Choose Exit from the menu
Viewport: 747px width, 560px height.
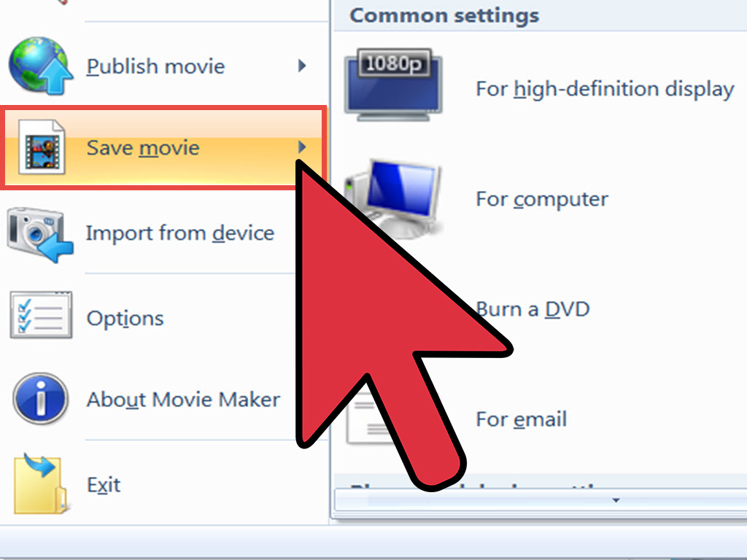[164, 485]
